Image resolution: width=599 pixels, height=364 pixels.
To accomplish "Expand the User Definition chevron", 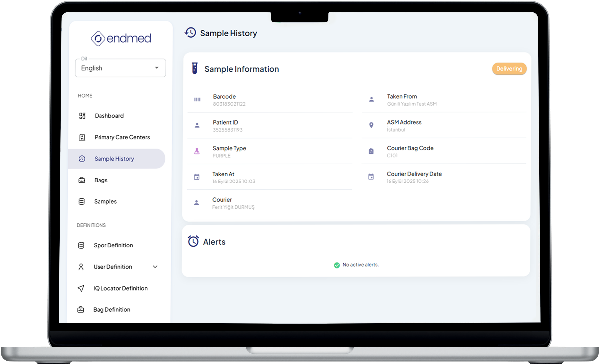I will coord(155,267).
